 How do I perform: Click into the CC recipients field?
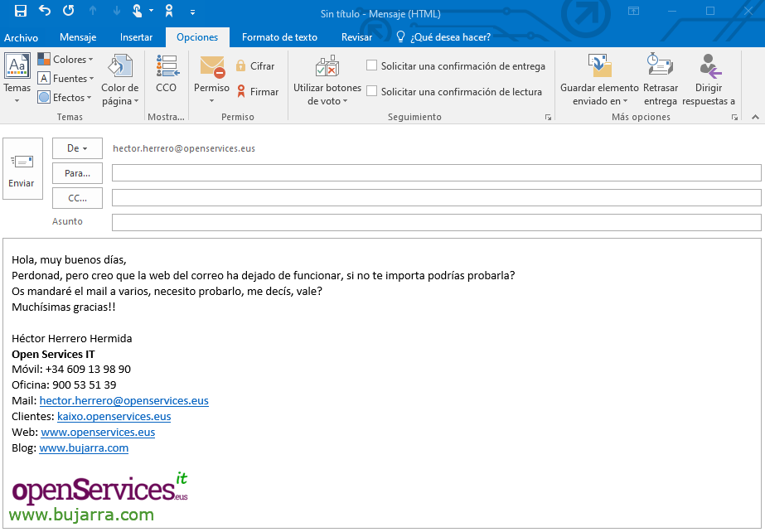click(x=436, y=198)
